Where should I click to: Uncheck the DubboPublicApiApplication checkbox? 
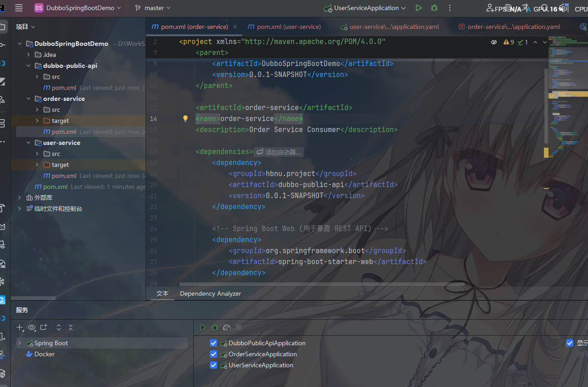pyautogui.click(x=213, y=343)
